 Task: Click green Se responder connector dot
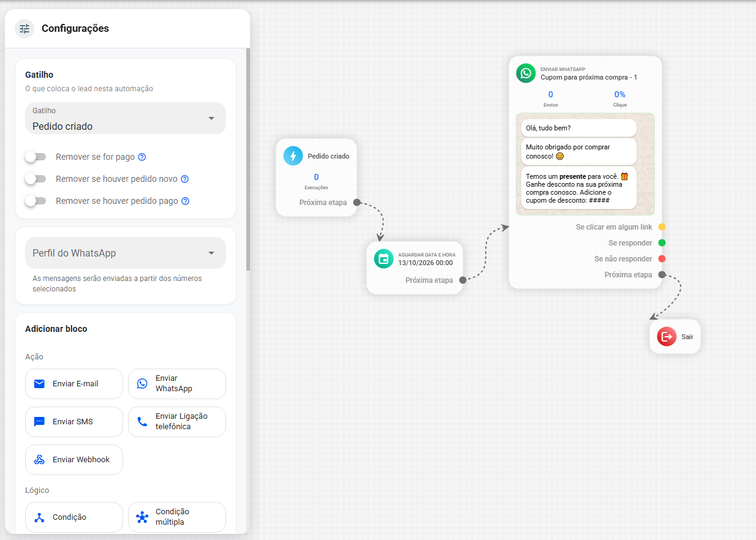pos(662,243)
